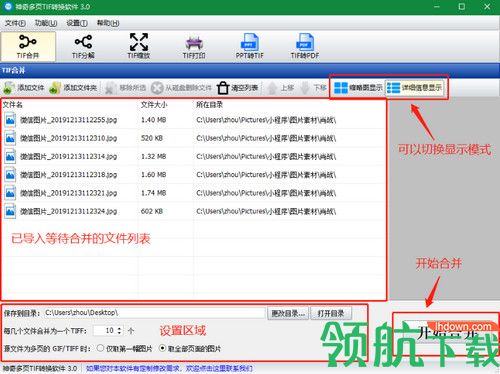Screen dimensions: 500x374
Task: Close the application window
Action: tap(487, 6)
